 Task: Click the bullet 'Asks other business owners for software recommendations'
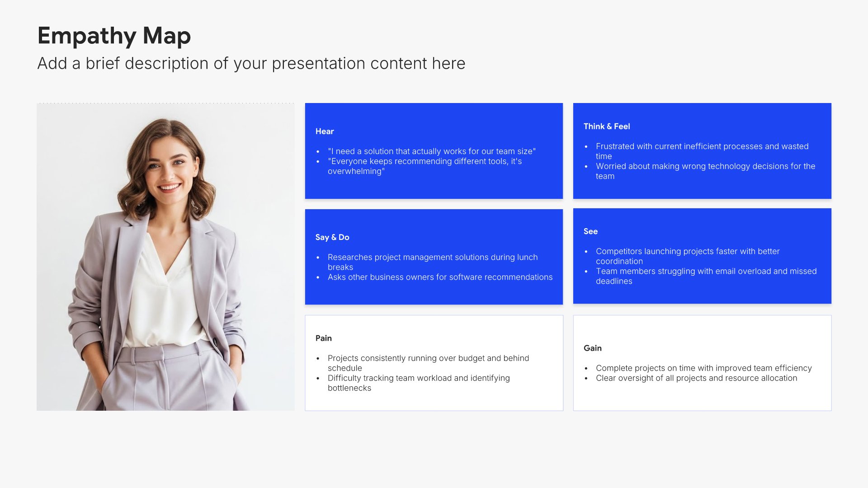[440, 277]
